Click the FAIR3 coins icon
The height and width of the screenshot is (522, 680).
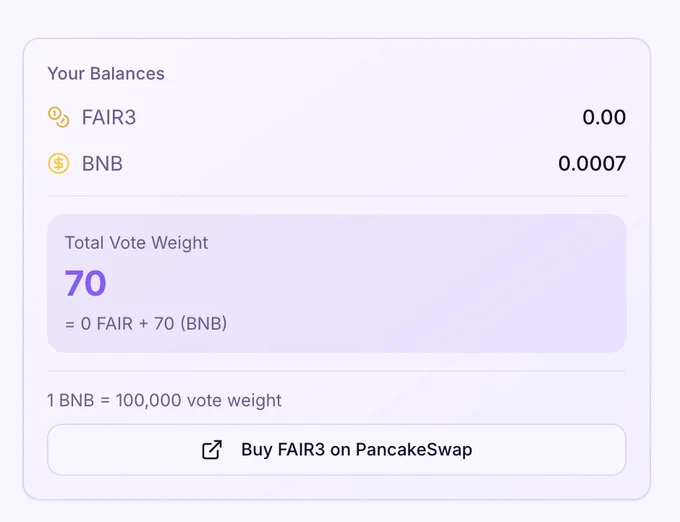tap(58, 117)
